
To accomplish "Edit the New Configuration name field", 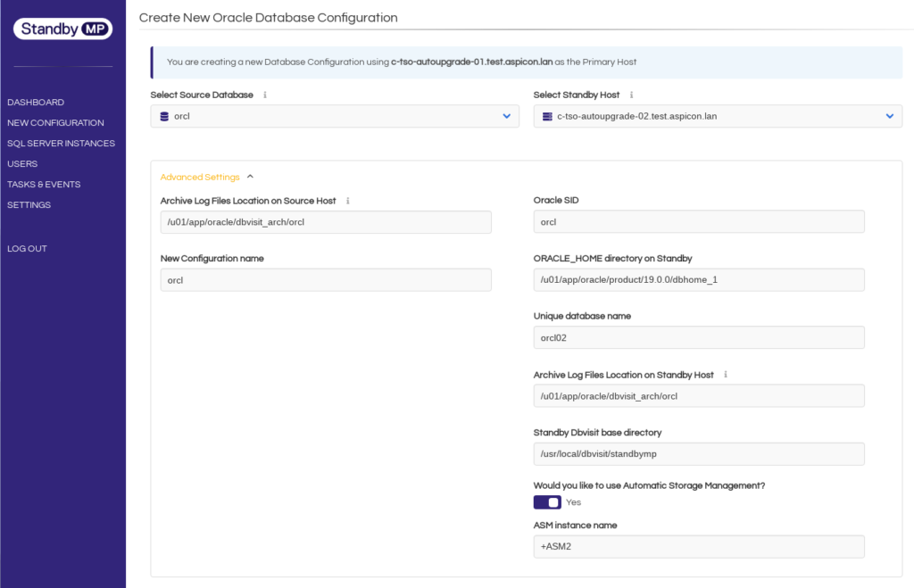I will coord(326,280).
